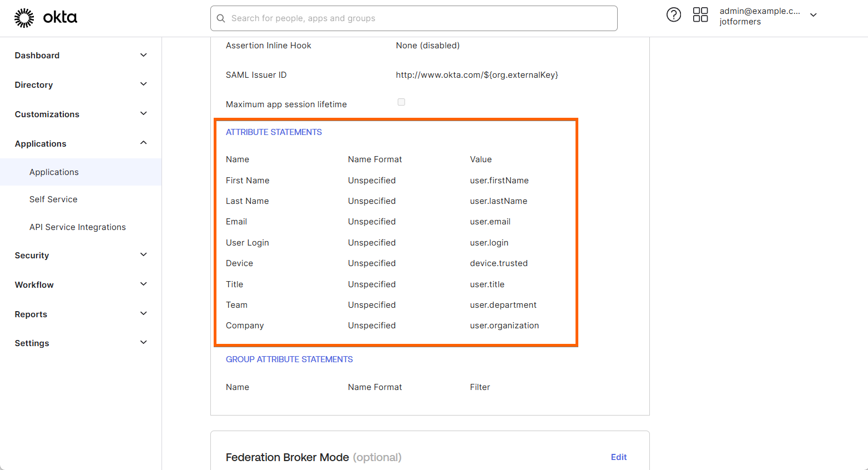868x470 pixels.
Task: Select Applications submenu item
Action: 54,172
